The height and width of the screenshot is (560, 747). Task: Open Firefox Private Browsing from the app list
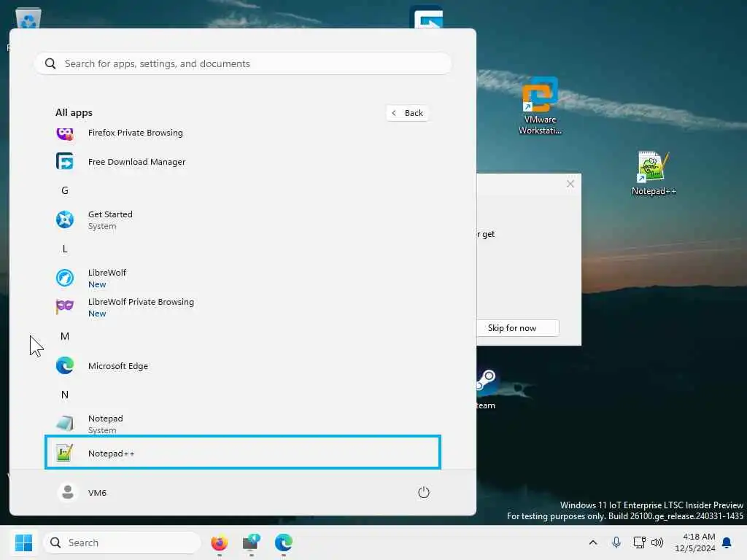243,133
